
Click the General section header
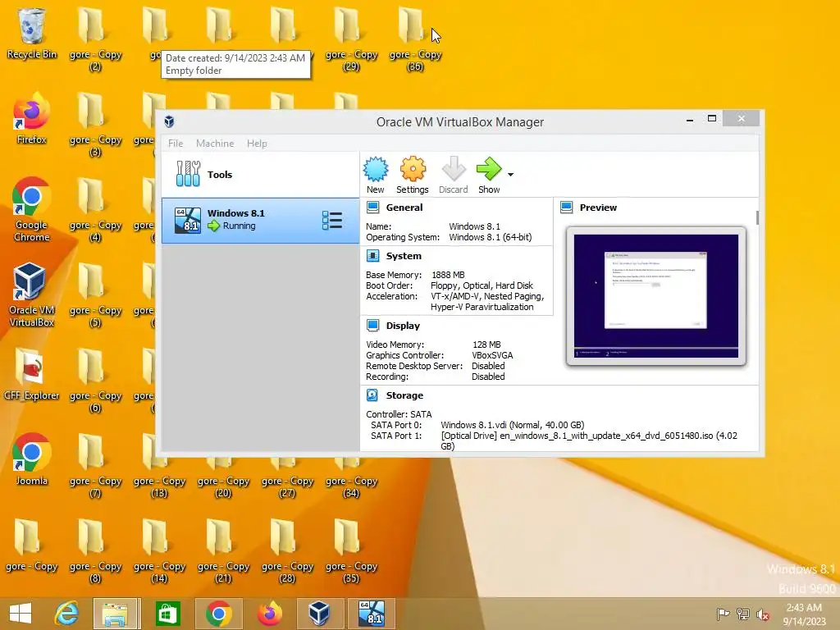[x=404, y=208]
